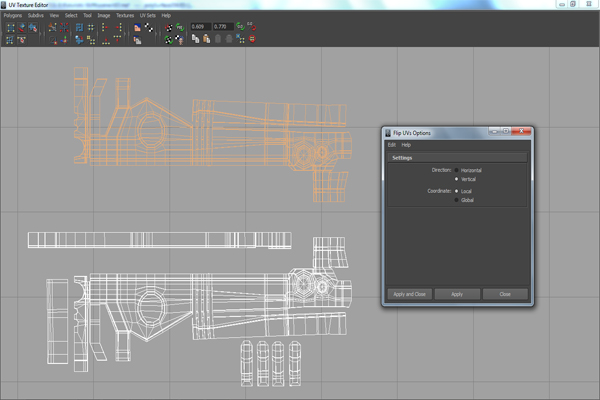Click the copy UVs pages icon
The height and width of the screenshot is (400, 600).
(195, 39)
